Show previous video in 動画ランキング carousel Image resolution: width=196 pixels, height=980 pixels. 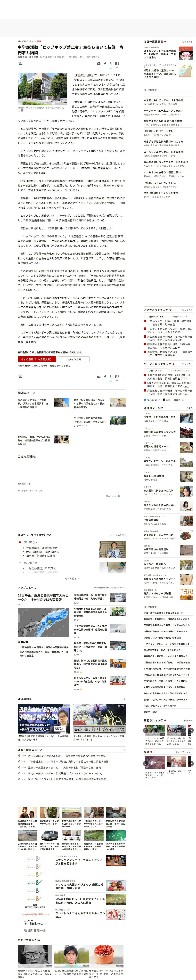(145, 730)
